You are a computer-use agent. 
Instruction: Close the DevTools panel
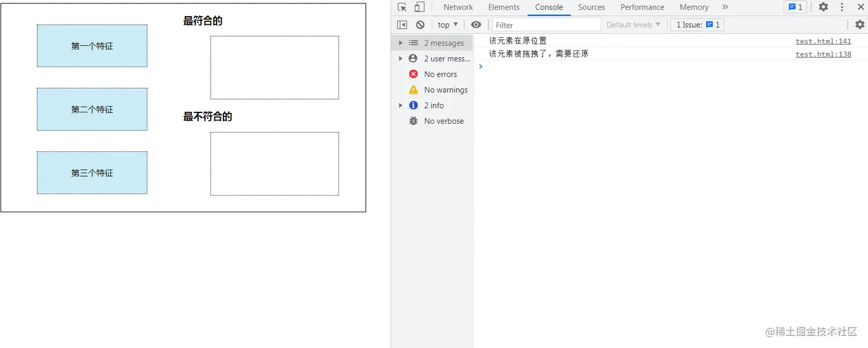pos(860,7)
